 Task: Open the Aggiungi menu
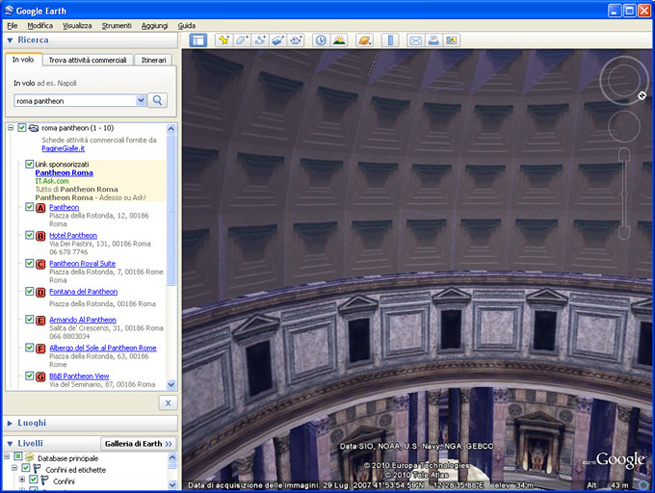click(155, 26)
